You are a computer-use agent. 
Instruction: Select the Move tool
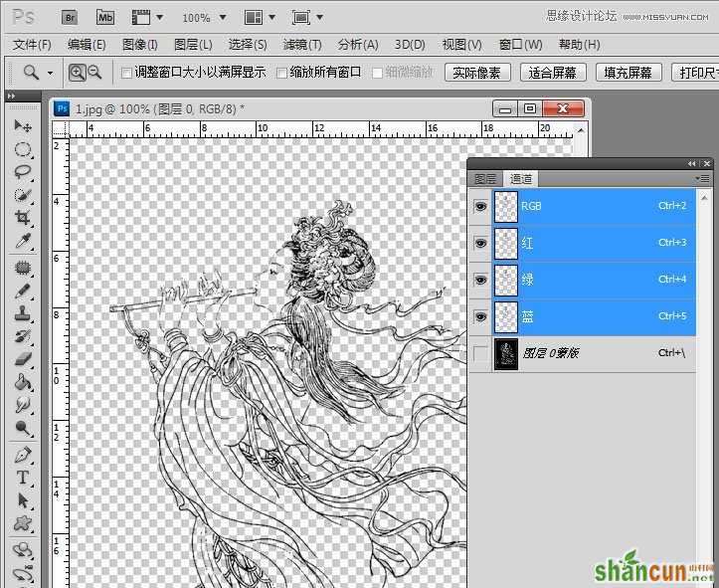pyautogui.click(x=23, y=125)
